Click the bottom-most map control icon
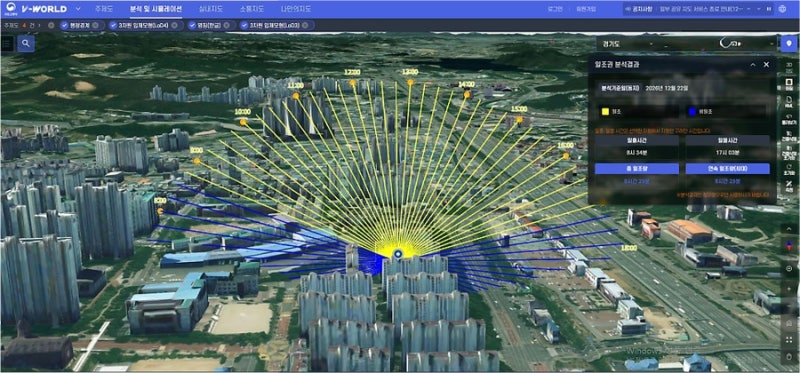 coord(789,356)
